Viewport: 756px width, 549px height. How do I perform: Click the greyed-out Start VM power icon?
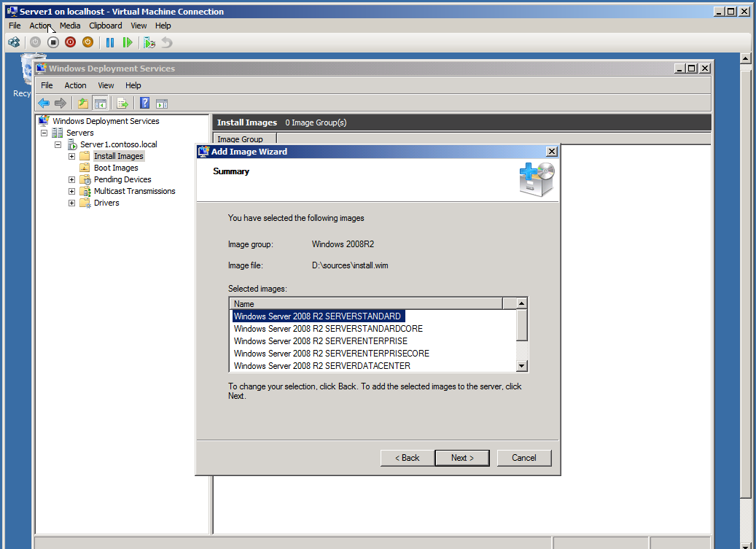[x=35, y=42]
